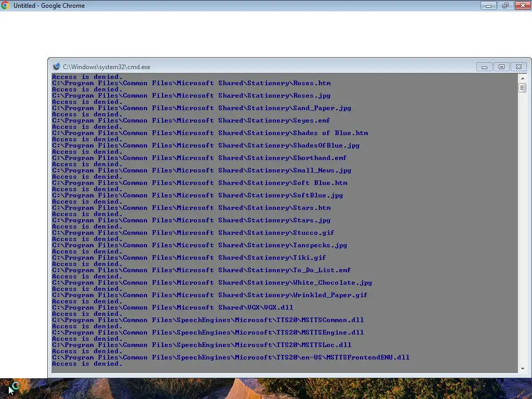Viewport: 532px width, 399px height.
Task: Grab the console vertical scrollbar thumb
Action: point(523,88)
